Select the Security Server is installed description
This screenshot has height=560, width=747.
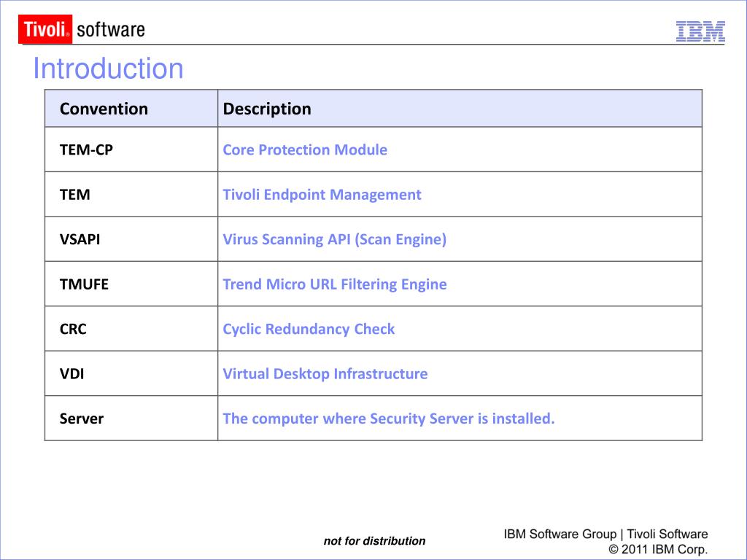pos(389,419)
